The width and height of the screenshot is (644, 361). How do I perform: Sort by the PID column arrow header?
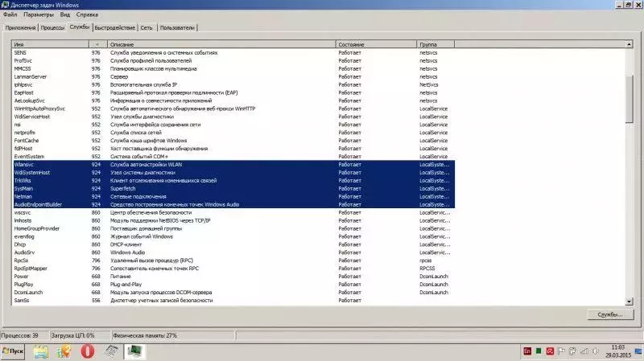tap(97, 44)
